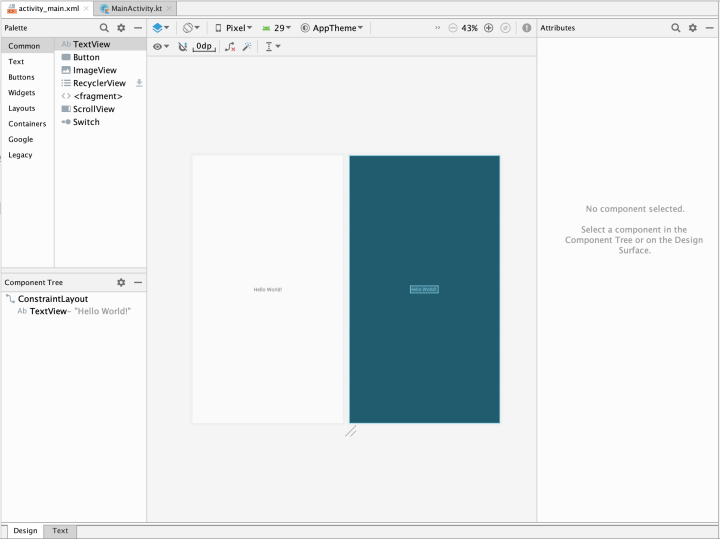Open guidelines dropdown

[x=273, y=46]
